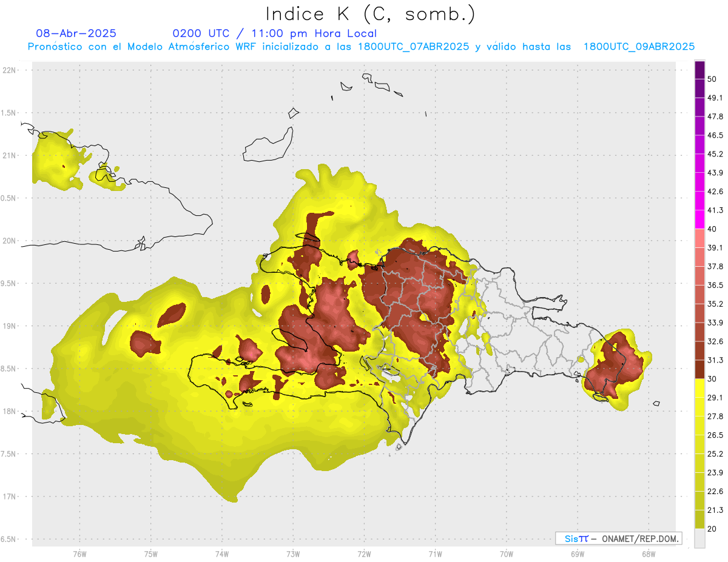Click the gray colorbar segment below 20

coord(699,538)
